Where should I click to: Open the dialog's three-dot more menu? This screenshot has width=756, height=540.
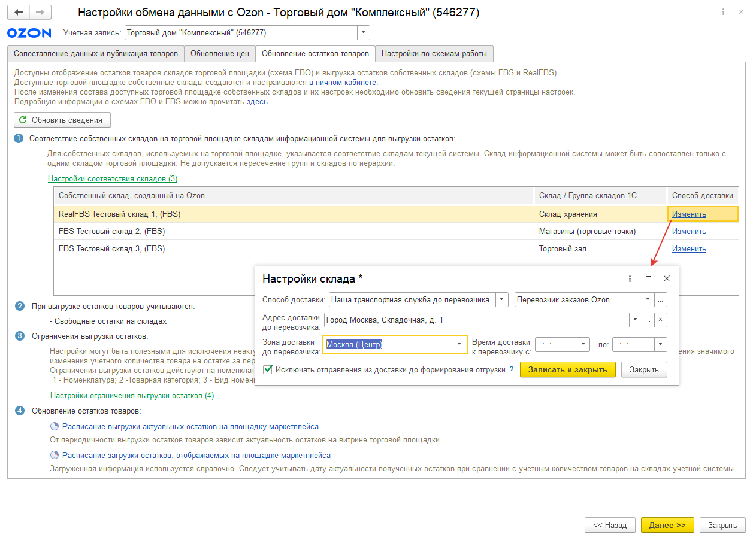[630, 278]
